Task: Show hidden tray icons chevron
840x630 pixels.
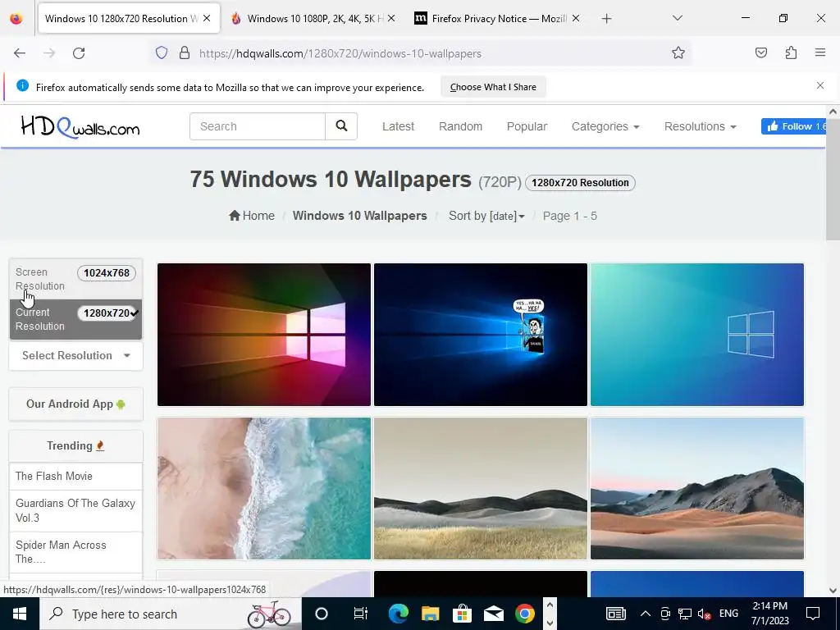Action: tap(646, 614)
